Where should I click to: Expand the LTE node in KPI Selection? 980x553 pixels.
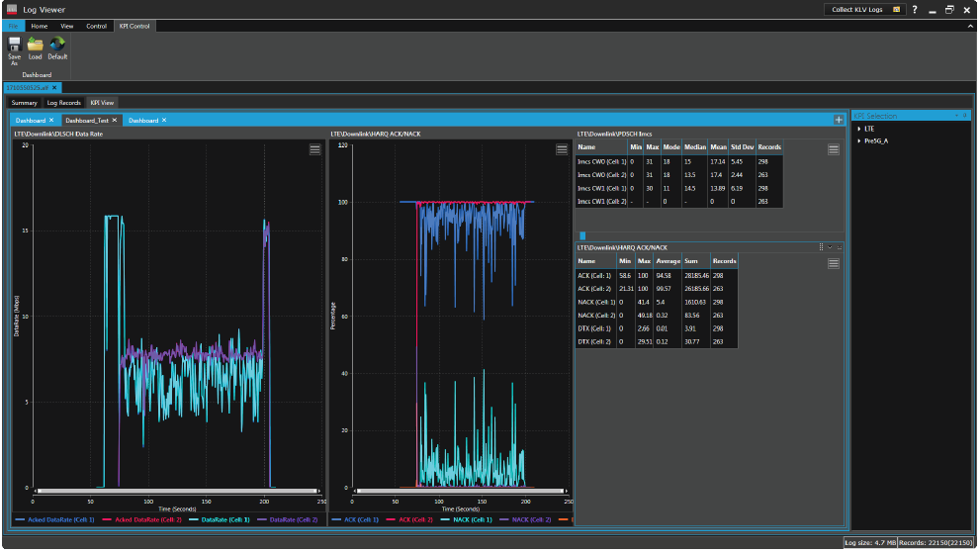[859, 129]
